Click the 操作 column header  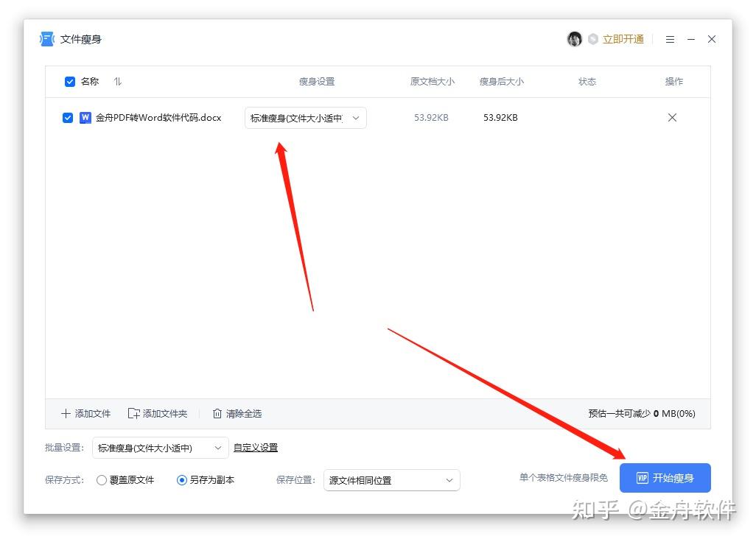tap(674, 82)
